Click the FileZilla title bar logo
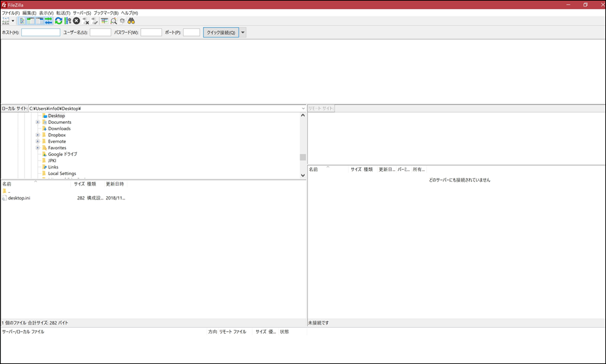606x364 pixels. (x=4, y=5)
